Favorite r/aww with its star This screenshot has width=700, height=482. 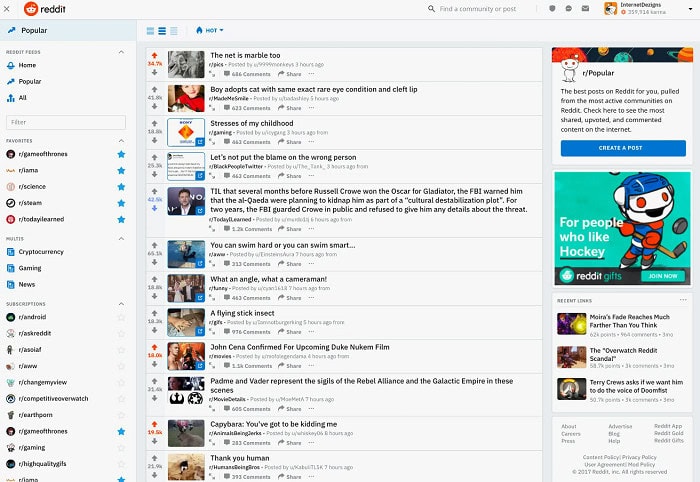click(121, 366)
